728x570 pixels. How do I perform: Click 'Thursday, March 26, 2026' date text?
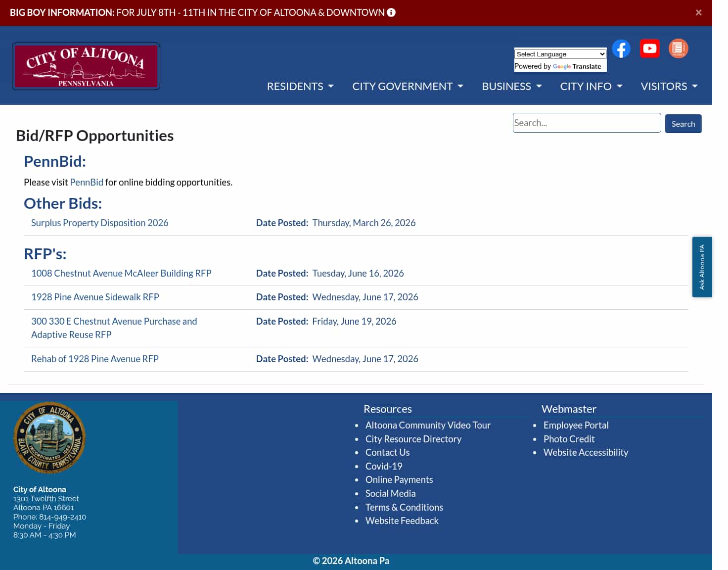coord(364,223)
